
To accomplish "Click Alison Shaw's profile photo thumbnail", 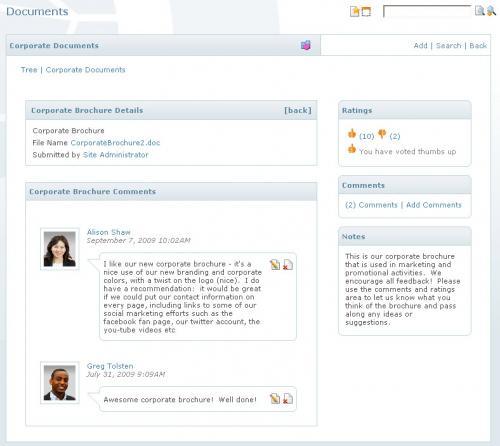I will (60, 249).
